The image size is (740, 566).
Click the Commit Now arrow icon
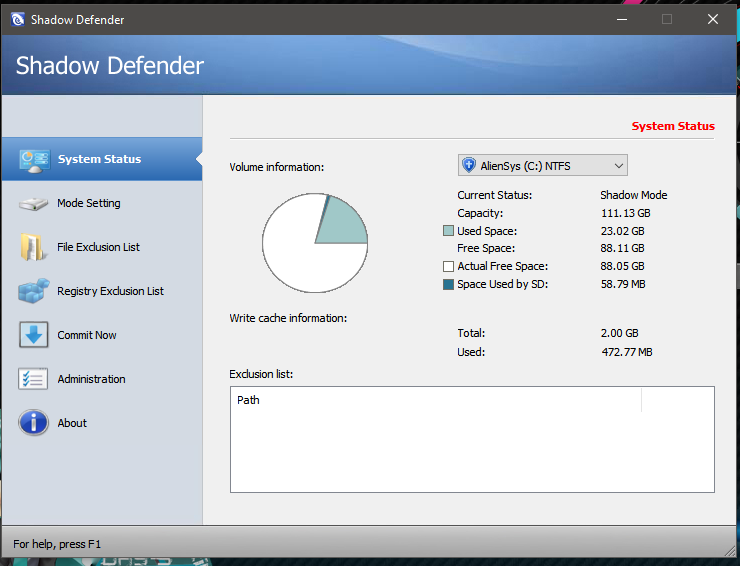click(33, 335)
